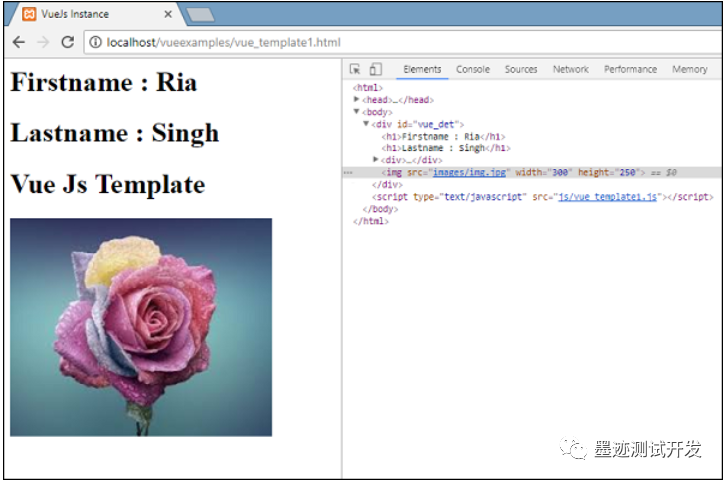Toggle the device toolbar icon
This screenshot has width=725, height=481.
tap(375, 69)
